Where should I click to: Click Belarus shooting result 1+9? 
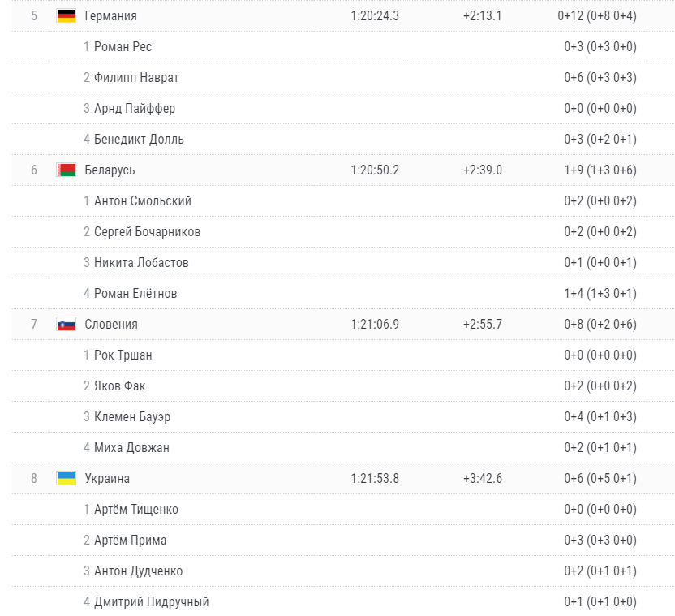pyautogui.click(x=574, y=170)
